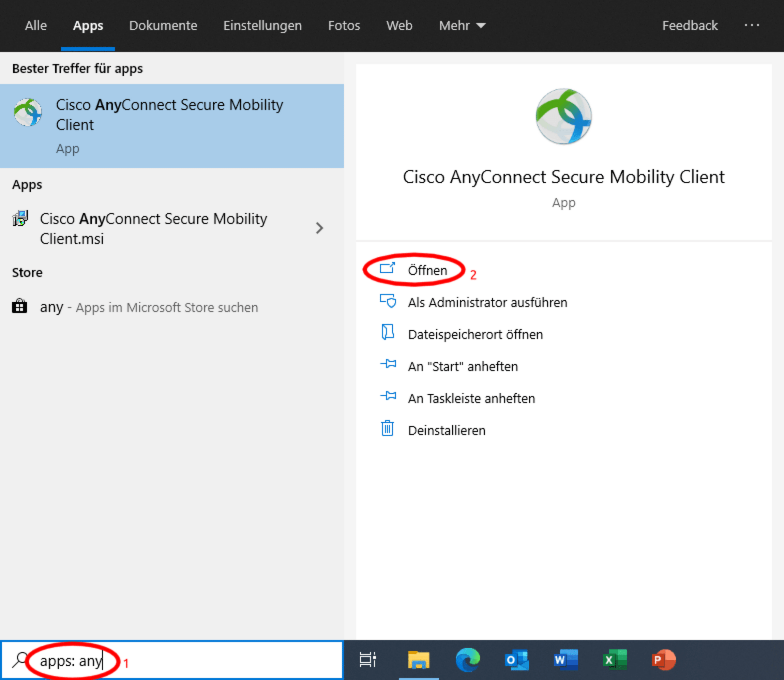Viewport: 784px width, 680px height.
Task: Launch Excel taskbar icon
Action: [x=614, y=660]
